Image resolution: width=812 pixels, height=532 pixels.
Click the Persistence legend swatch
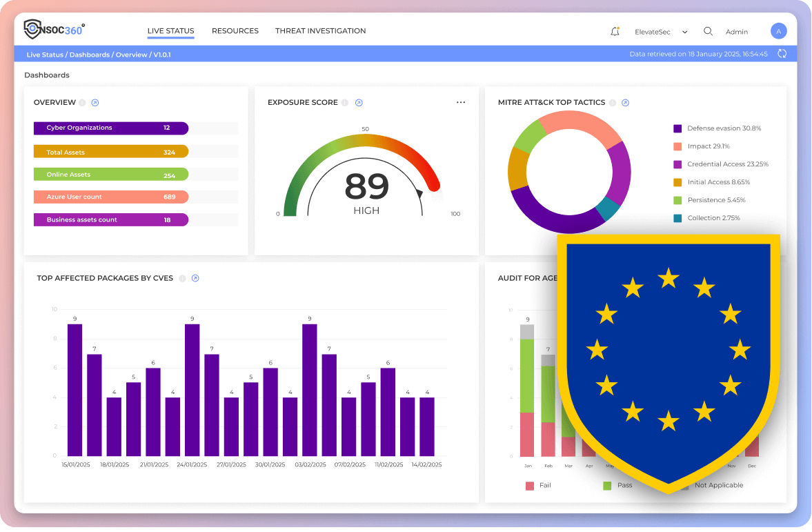click(677, 200)
